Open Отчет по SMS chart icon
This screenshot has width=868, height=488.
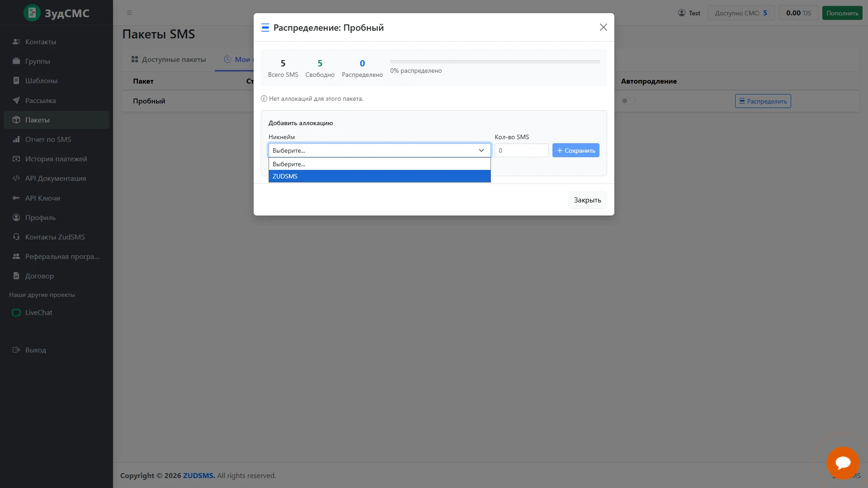coord(16,139)
